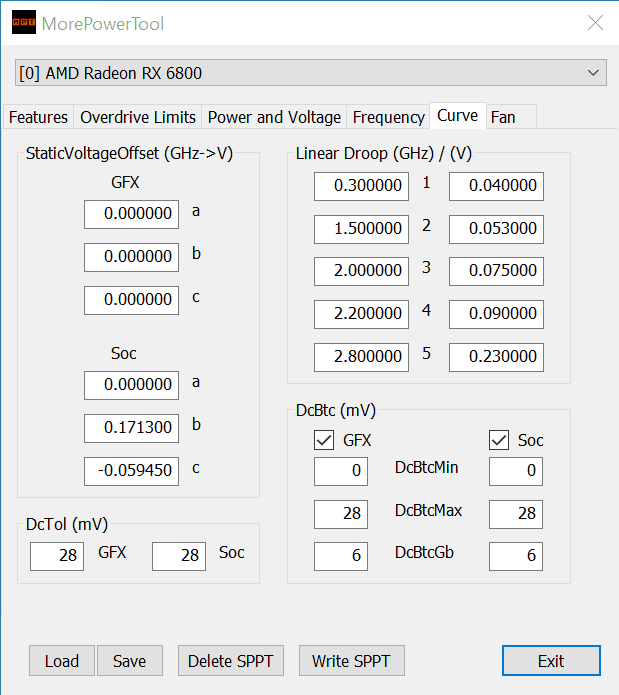Edit the Soc DcBtcGb field
The width and height of the screenshot is (619, 695).
[516, 556]
